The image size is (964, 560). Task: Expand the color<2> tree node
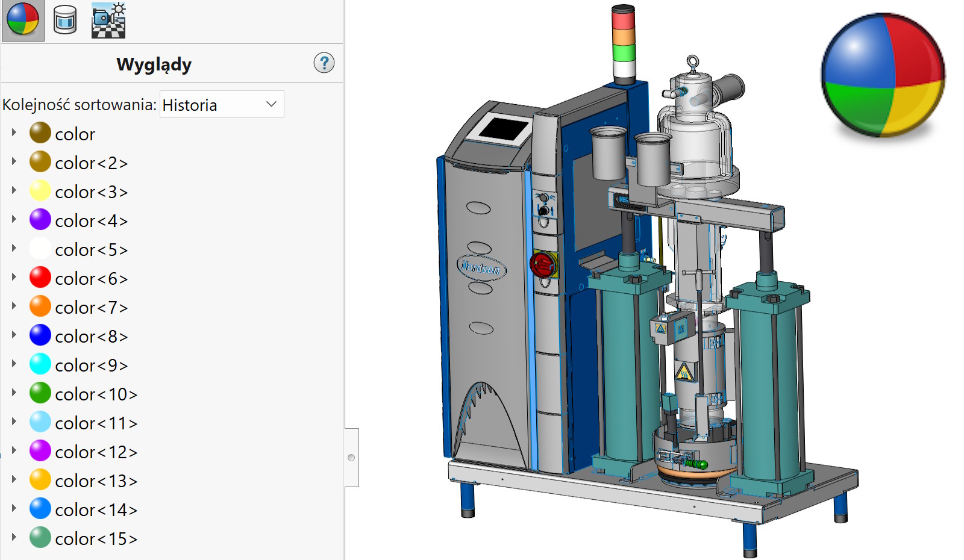pyautogui.click(x=14, y=161)
